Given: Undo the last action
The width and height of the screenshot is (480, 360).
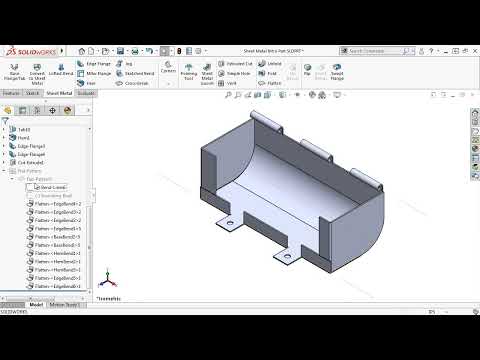Looking at the screenshot, I should point(149,51).
